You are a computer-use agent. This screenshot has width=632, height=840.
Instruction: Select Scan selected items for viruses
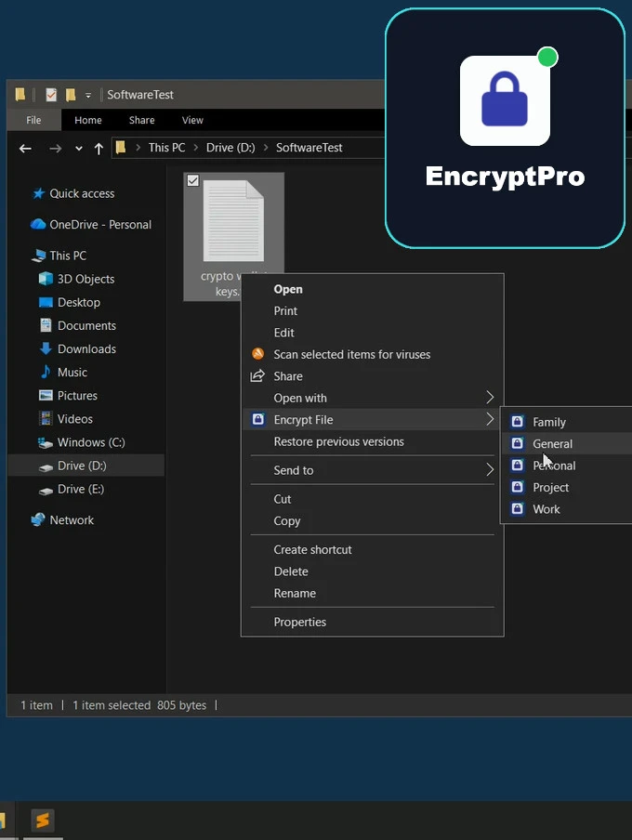373,354
